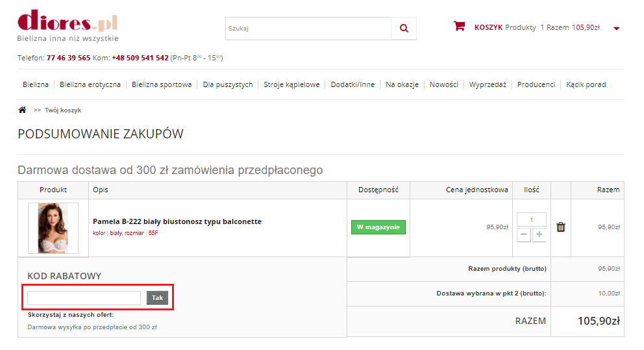This screenshot has height=350, width=644.
Task: Open the Pamela B-222 product link
Action: tap(177, 221)
